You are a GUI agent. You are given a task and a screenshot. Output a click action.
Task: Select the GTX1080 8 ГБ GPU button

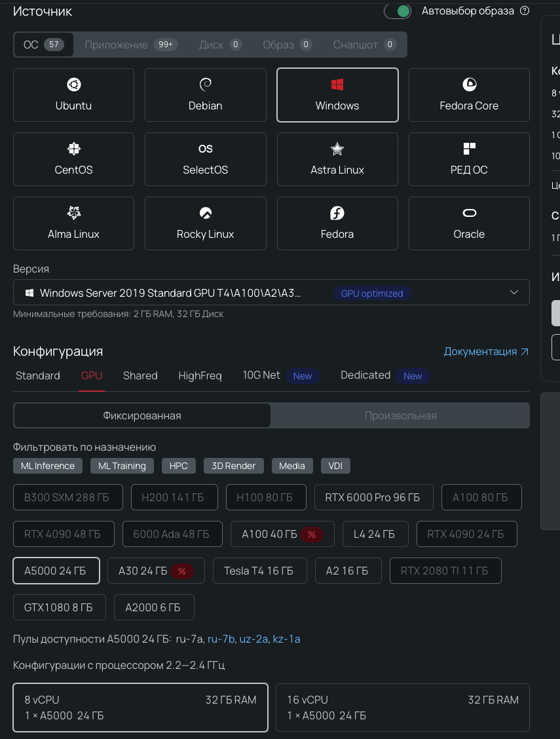pyautogui.click(x=60, y=607)
